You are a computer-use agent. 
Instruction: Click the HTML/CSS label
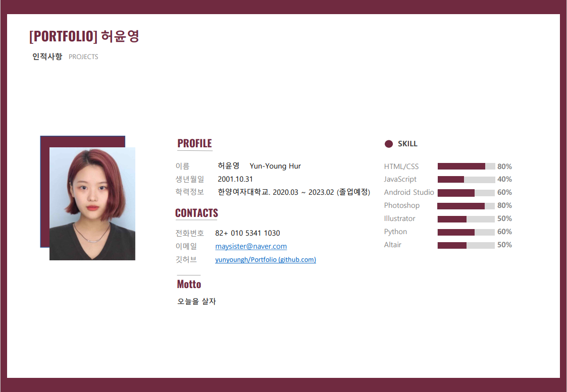401,166
